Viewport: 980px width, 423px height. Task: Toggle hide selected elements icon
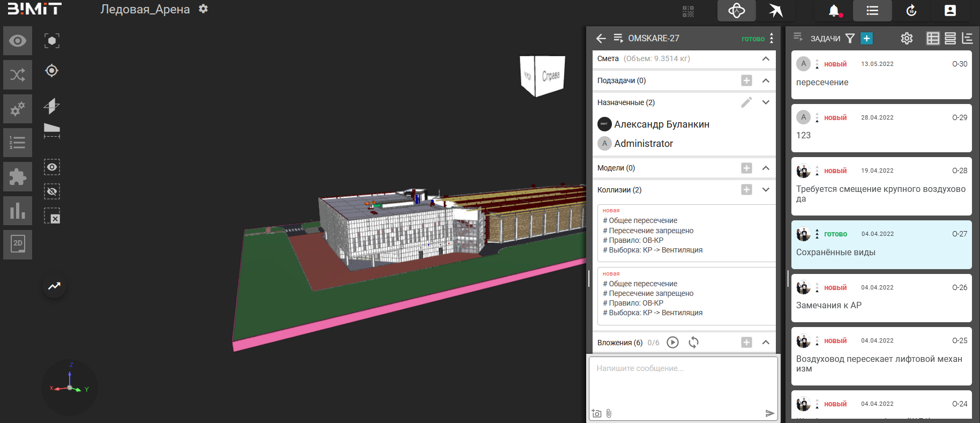coord(51,191)
